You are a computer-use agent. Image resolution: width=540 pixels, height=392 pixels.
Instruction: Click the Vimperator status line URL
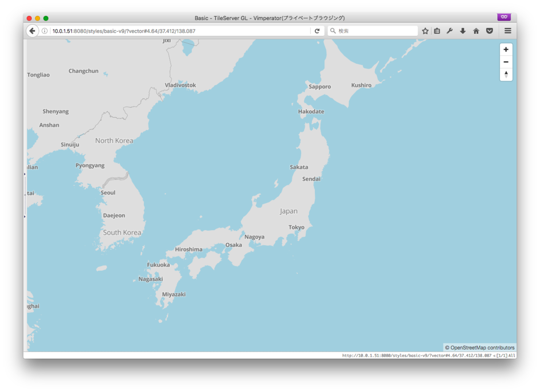point(417,356)
